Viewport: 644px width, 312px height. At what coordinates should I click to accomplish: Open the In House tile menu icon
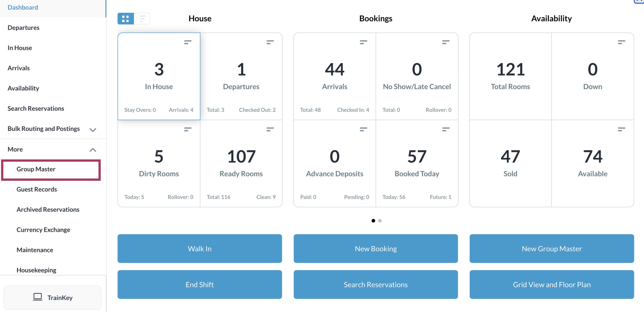187,42
